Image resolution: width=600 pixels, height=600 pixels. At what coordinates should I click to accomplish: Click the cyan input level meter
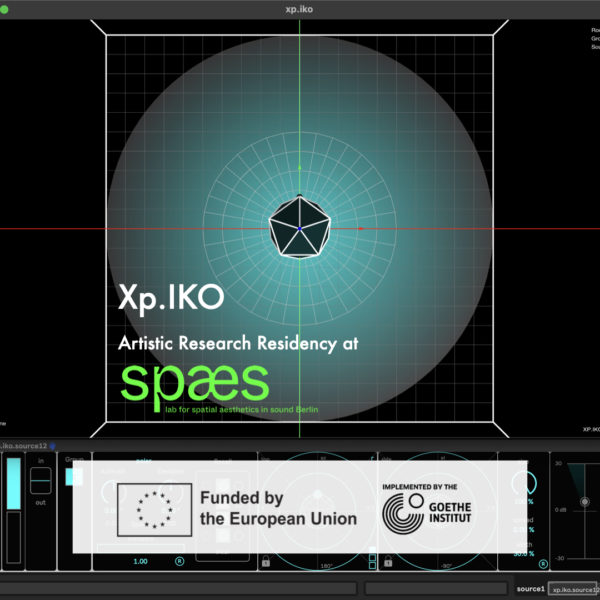click(14, 484)
